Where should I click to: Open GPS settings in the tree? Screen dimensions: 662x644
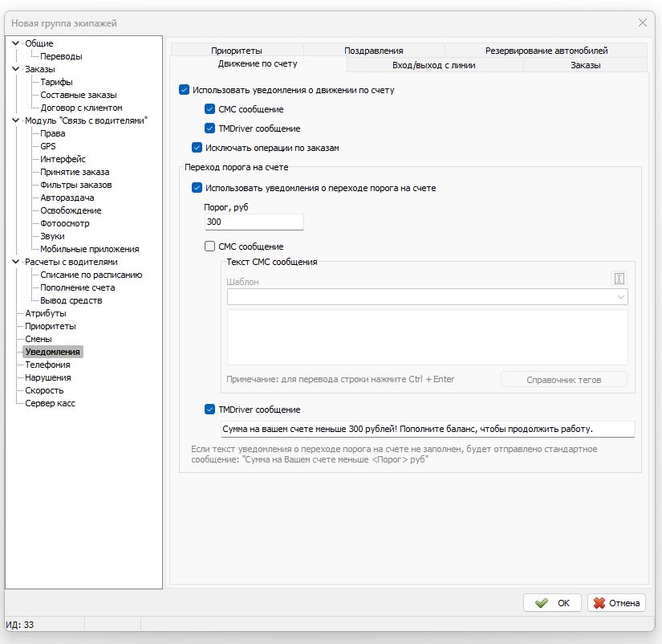[47, 146]
